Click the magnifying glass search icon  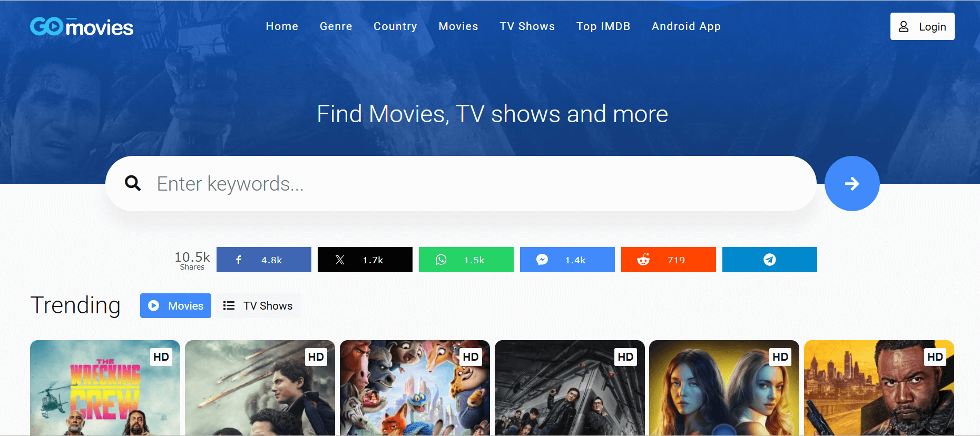pos(133,183)
